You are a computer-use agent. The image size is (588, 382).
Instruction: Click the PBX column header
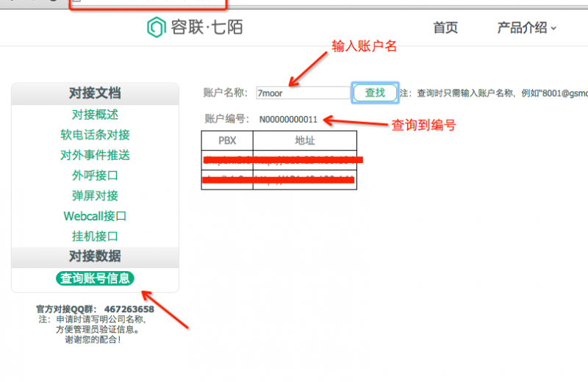[227, 140]
